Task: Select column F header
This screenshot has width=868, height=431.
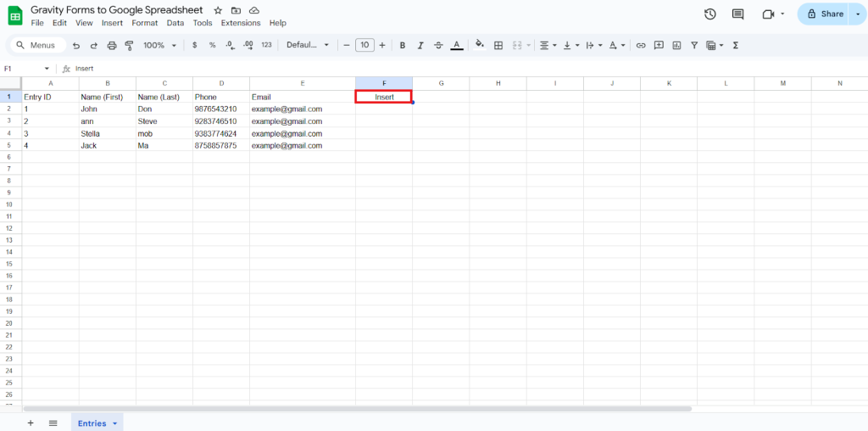Action: pyautogui.click(x=384, y=83)
